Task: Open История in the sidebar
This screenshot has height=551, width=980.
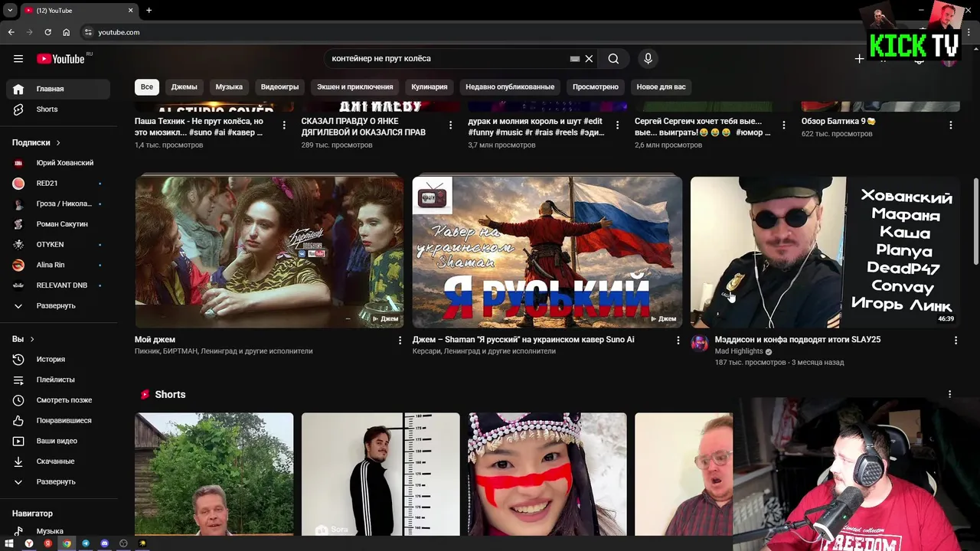Action: pyautogui.click(x=58, y=359)
